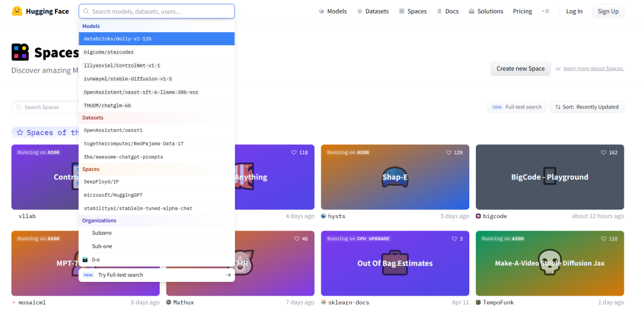Click the mosaicml author avatar
644x320 pixels.
click(14, 302)
